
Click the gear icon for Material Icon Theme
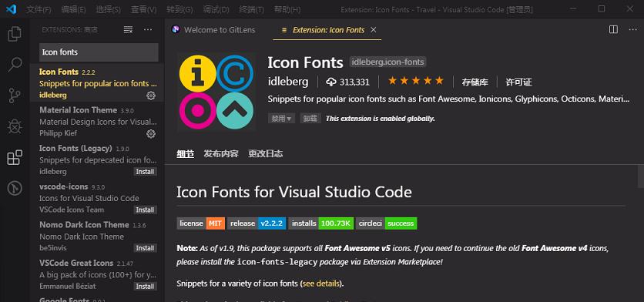151,133
